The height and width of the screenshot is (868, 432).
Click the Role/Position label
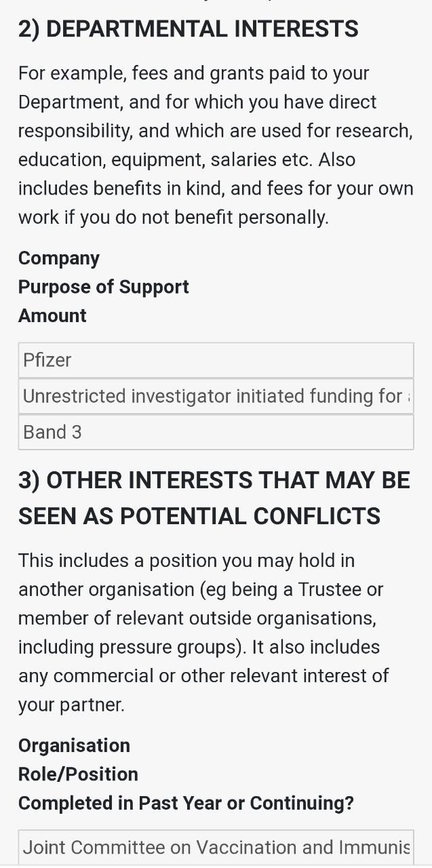[x=78, y=774]
